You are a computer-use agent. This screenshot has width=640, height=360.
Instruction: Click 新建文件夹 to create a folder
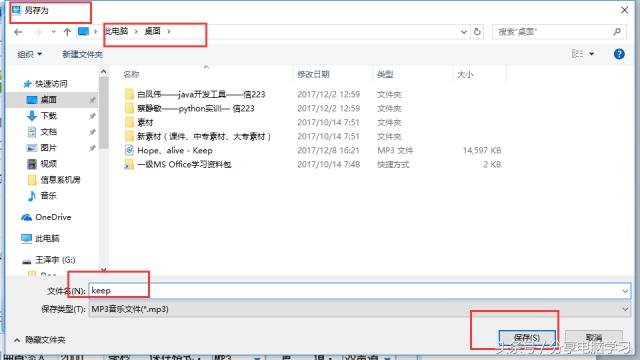tap(82, 54)
